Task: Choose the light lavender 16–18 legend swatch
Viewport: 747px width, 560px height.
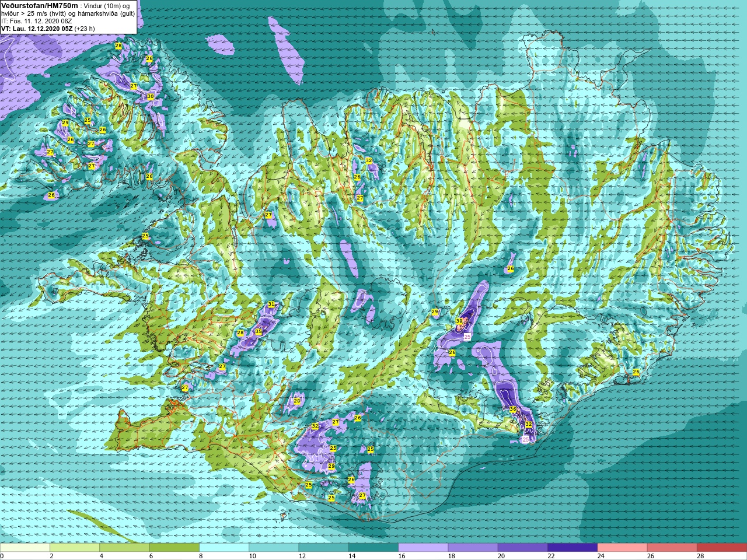Action: pos(423,547)
